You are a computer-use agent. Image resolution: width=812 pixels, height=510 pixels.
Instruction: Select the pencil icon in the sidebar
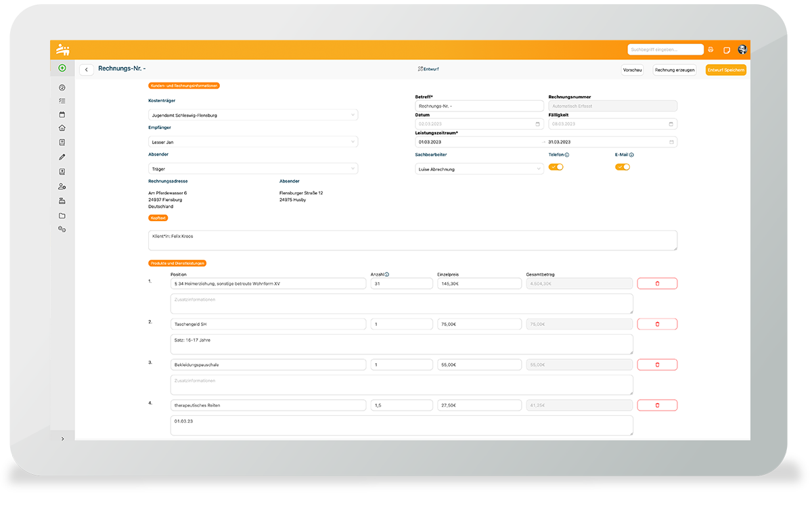(x=62, y=157)
